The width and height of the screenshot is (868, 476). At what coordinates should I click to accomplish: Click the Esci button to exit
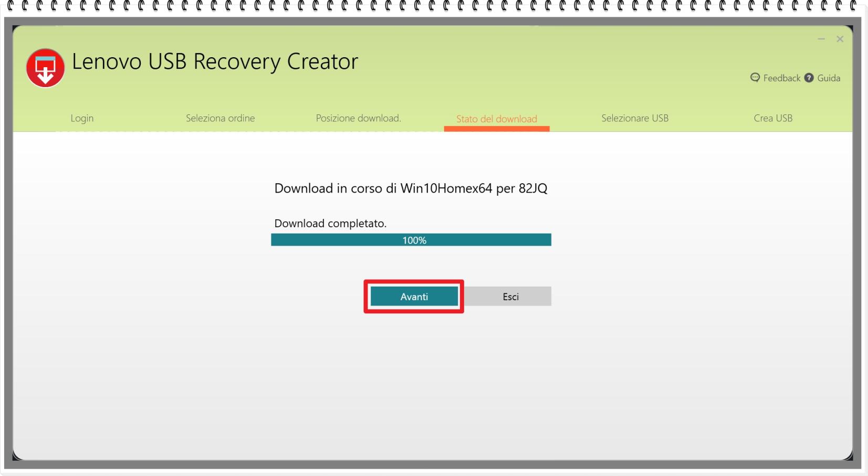(x=510, y=297)
